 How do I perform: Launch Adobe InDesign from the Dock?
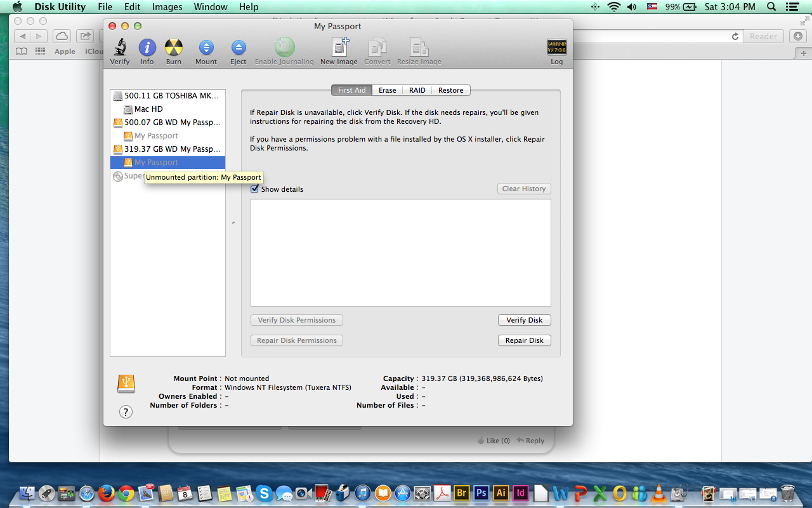[521, 493]
